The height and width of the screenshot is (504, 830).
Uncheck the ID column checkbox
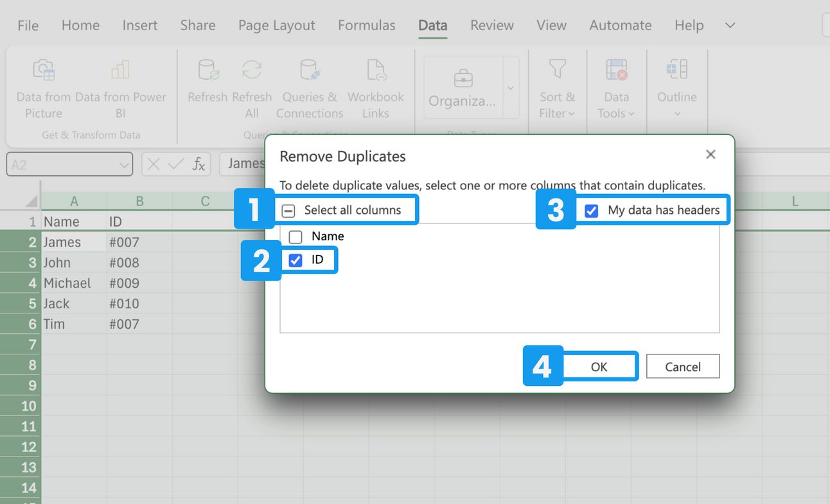tap(296, 260)
